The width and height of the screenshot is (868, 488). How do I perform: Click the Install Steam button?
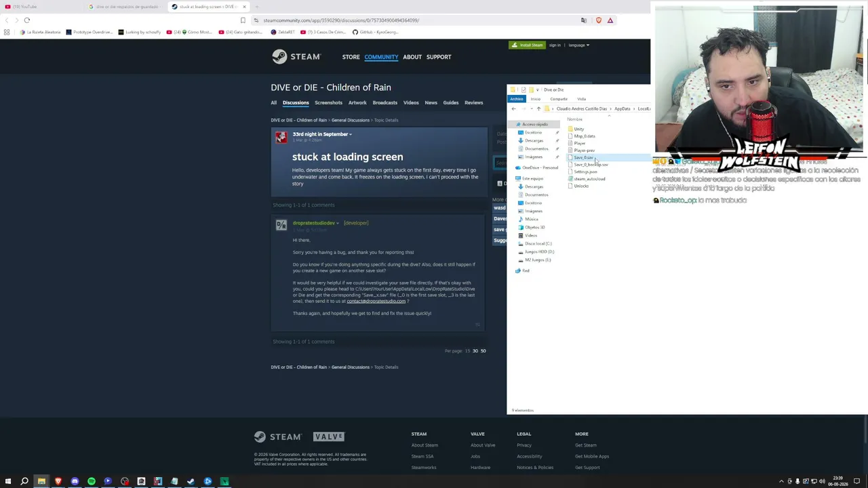(x=527, y=45)
